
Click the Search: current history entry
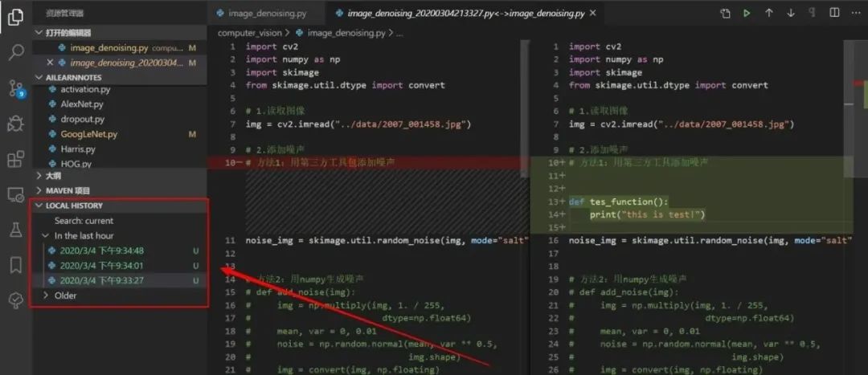[84, 221]
